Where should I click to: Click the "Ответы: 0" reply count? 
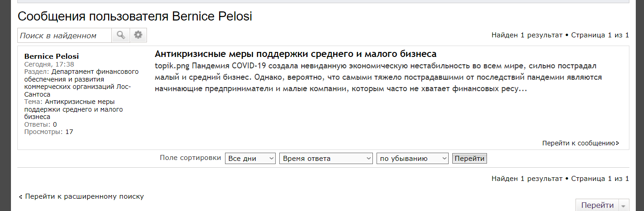tap(41, 124)
